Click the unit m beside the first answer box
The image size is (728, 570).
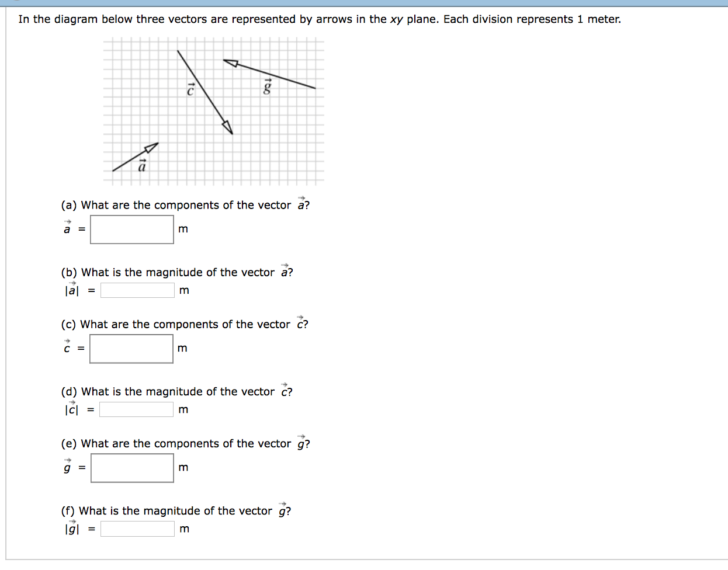point(183,229)
